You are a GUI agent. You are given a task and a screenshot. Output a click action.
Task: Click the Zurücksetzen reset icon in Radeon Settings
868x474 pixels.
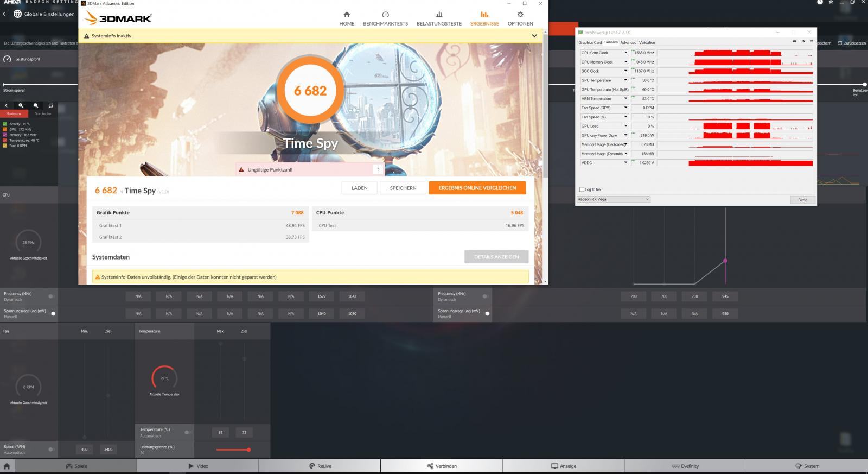[x=840, y=43]
